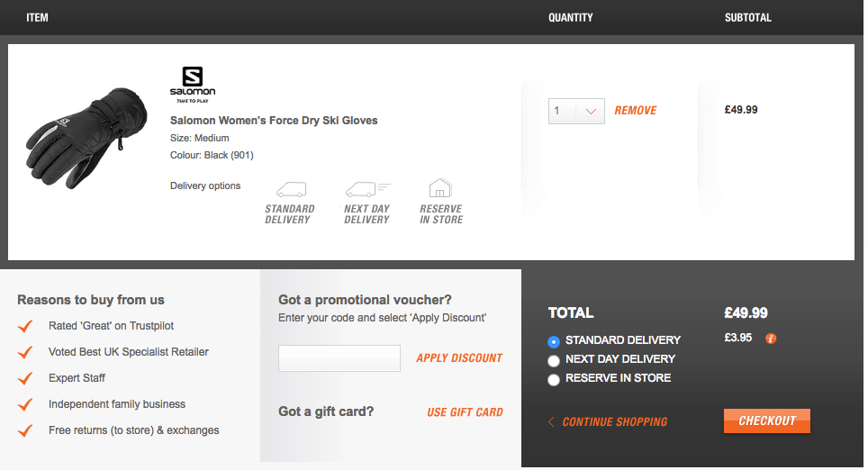
Task: Click the 'Colour: Black (901)' text
Action: pos(212,155)
